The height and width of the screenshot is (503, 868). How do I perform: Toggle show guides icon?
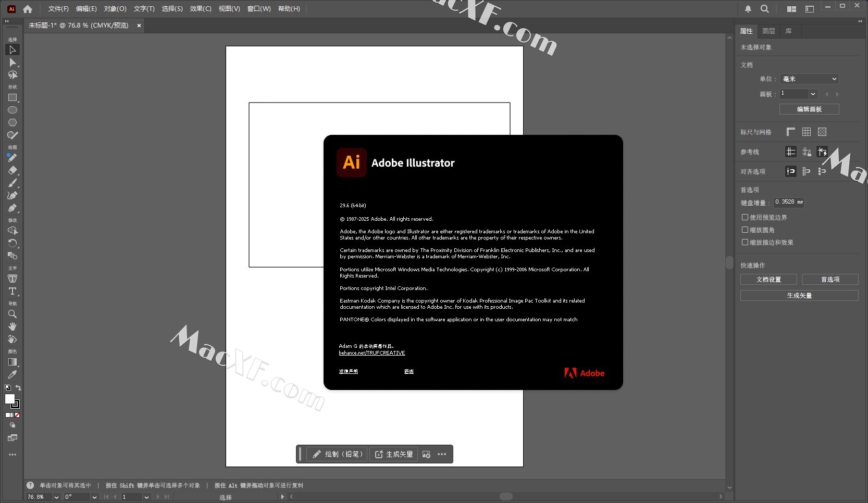[791, 152]
